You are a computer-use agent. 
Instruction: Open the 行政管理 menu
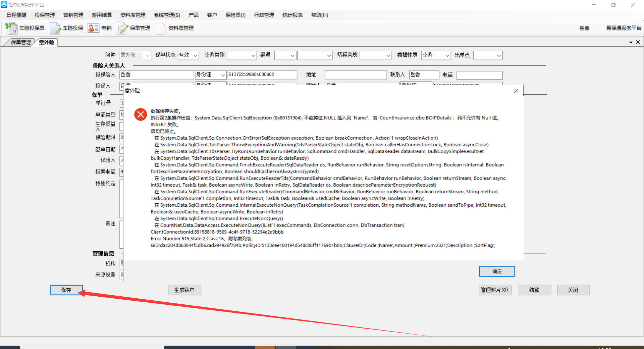[x=264, y=15]
